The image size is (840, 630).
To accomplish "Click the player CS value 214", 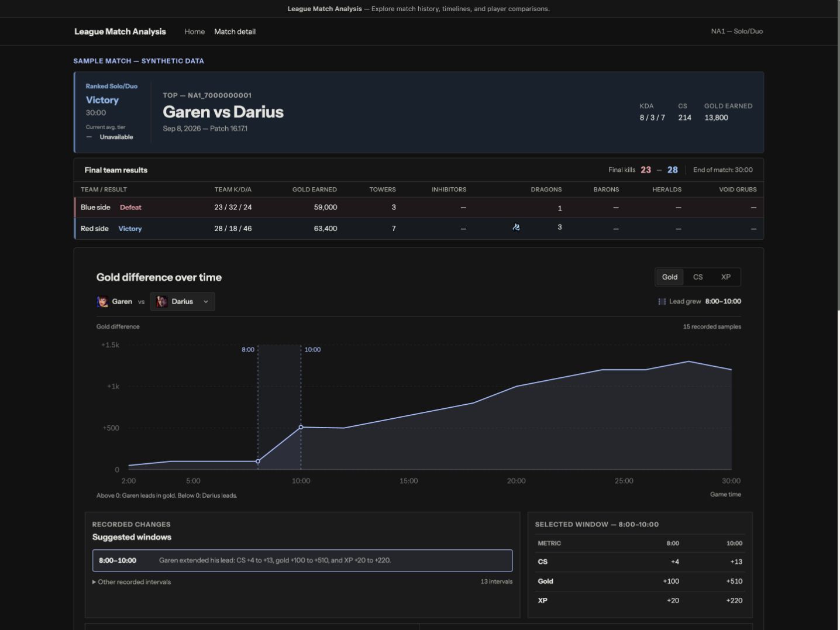I will tap(684, 118).
